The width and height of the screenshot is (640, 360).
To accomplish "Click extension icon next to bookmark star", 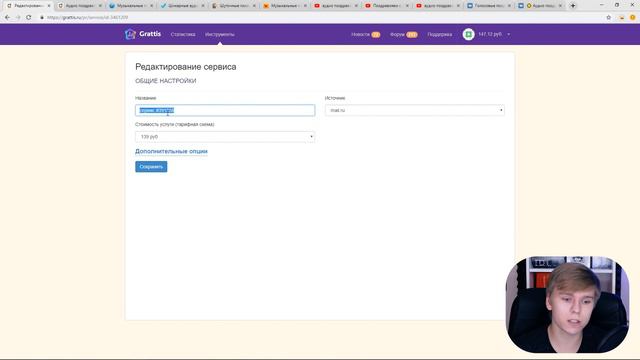I will click(622, 18).
